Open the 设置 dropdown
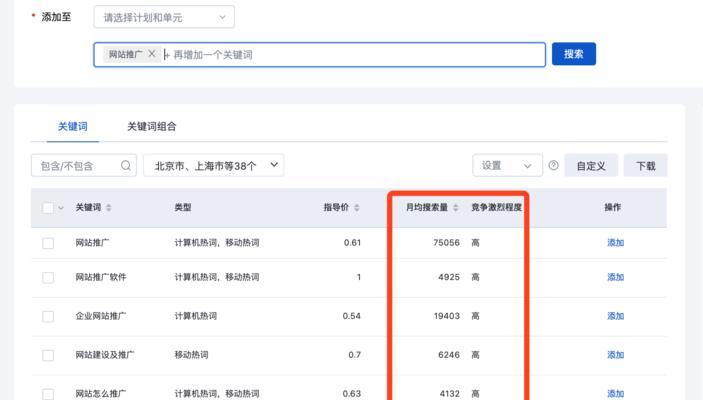The height and width of the screenshot is (400, 703). [x=507, y=165]
